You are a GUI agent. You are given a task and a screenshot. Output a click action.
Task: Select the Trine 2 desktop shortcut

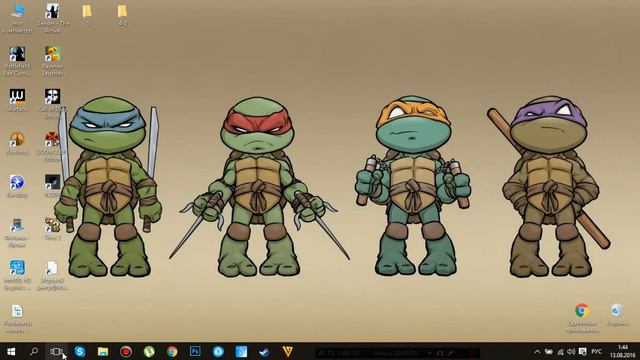53,229
